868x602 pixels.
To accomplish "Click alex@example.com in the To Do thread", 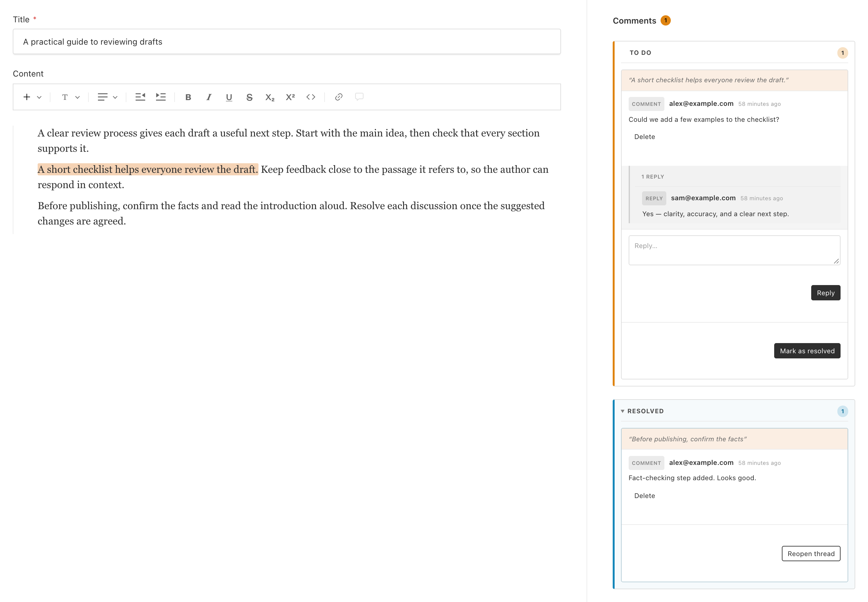I will (x=701, y=103).
